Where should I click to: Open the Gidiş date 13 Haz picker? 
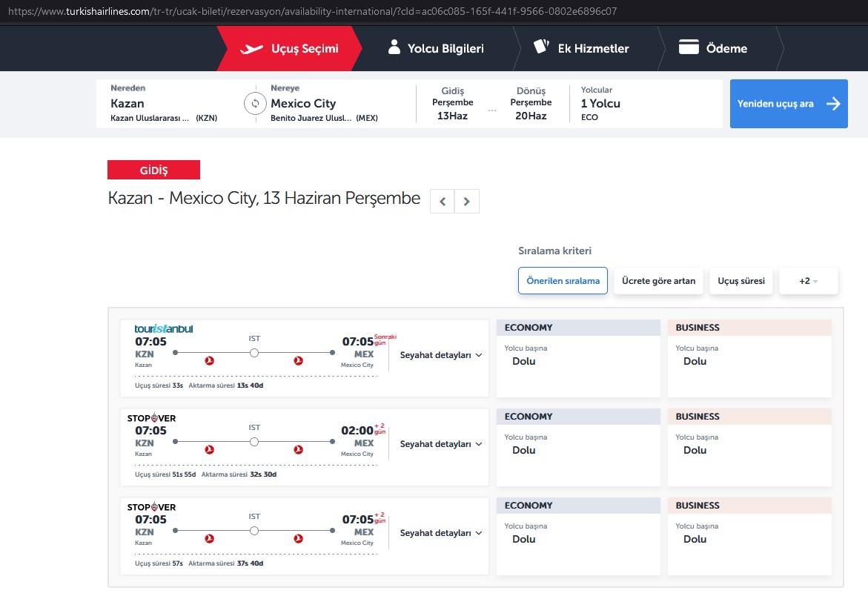(452, 104)
